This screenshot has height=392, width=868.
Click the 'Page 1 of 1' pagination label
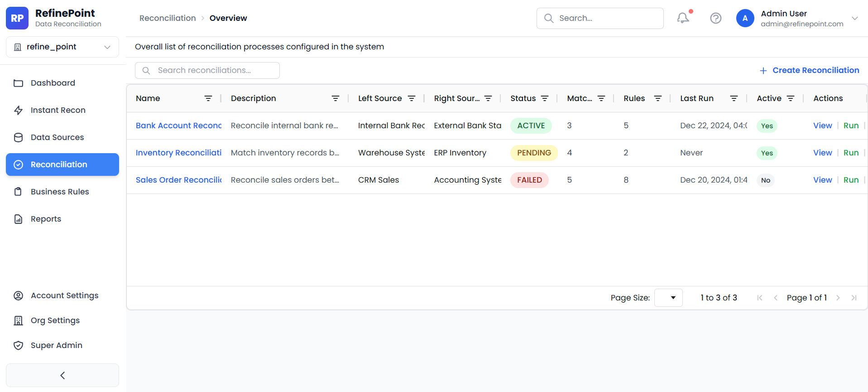[807, 298]
